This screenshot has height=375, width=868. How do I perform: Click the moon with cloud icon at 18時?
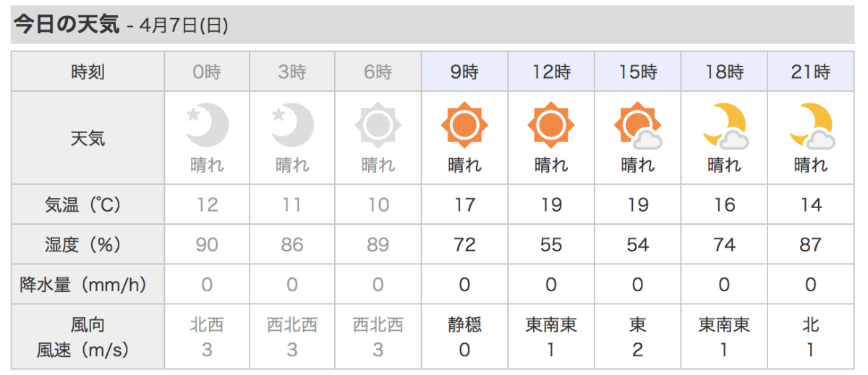725,126
